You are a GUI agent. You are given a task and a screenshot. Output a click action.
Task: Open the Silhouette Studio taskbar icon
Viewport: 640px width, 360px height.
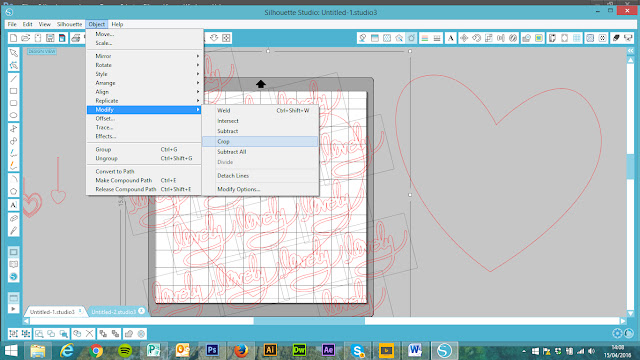click(444, 350)
